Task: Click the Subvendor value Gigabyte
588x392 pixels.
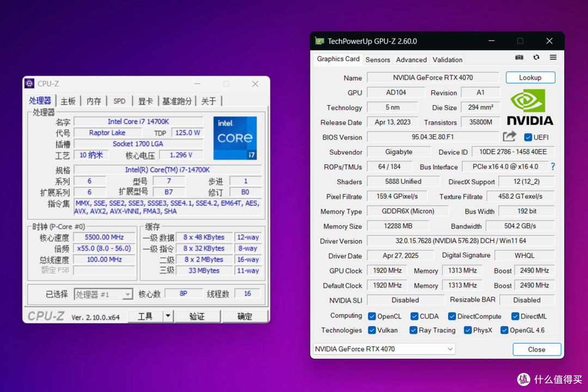Action: pyautogui.click(x=399, y=151)
